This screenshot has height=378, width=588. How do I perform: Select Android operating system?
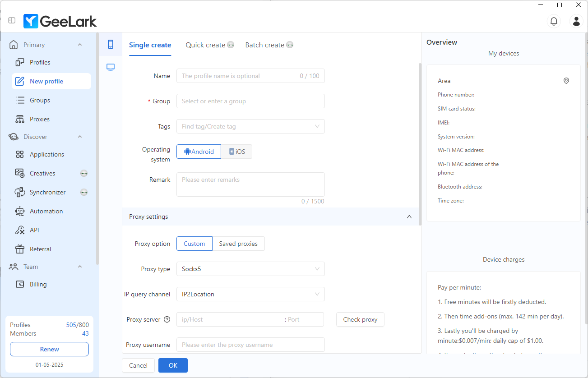click(x=199, y=152)
